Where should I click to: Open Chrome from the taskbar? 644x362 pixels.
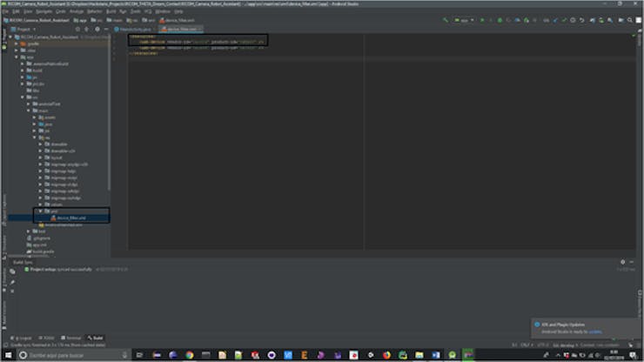(190, 355)
